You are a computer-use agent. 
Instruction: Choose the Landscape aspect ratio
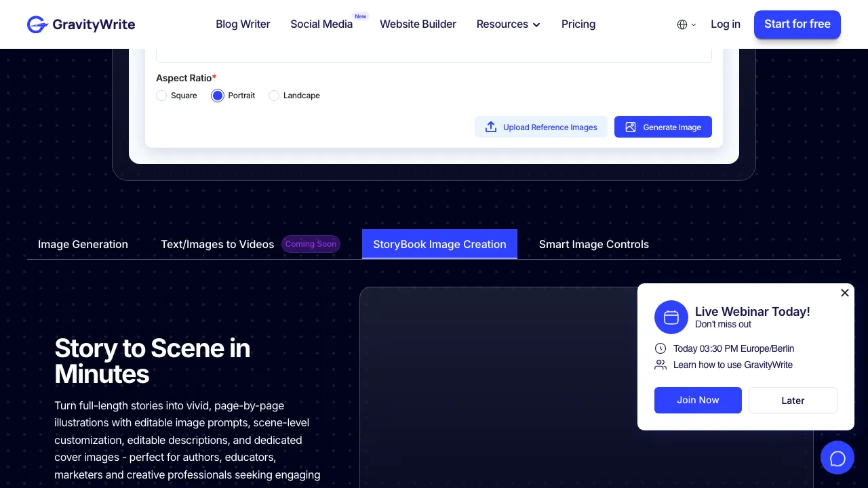pyautogui.click(x=274, y=96)
